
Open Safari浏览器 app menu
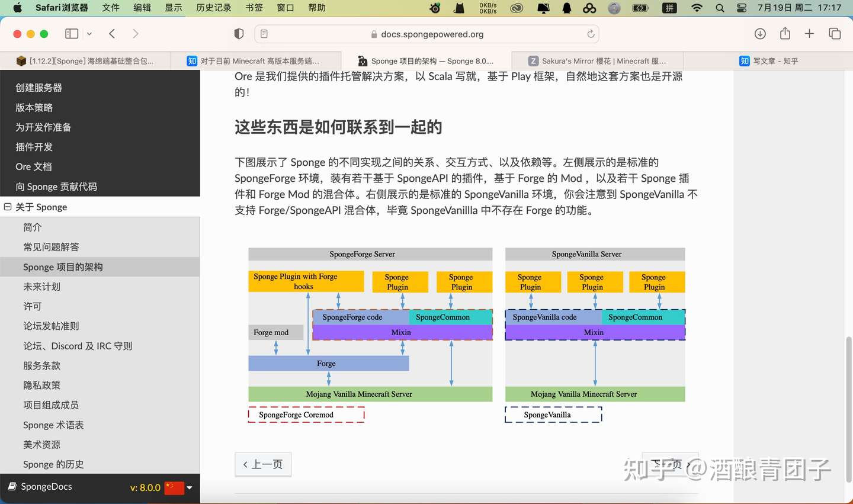pos(62,8)
